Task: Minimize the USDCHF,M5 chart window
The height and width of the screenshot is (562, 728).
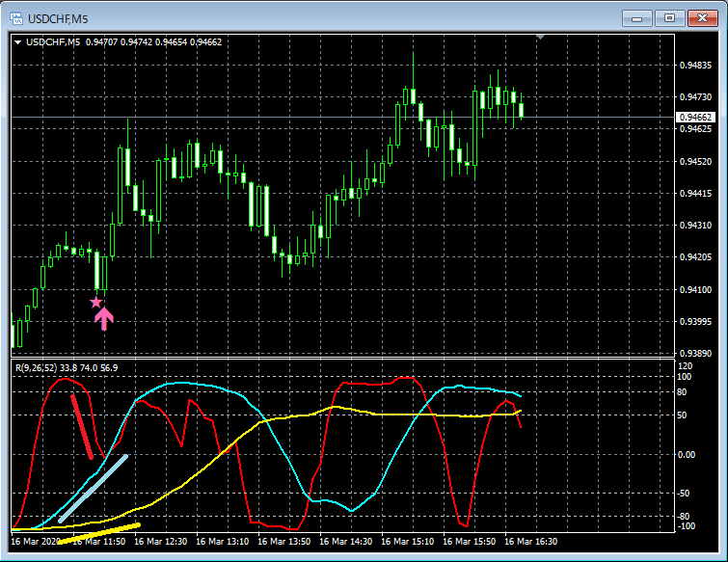Action: coord(637,18)
